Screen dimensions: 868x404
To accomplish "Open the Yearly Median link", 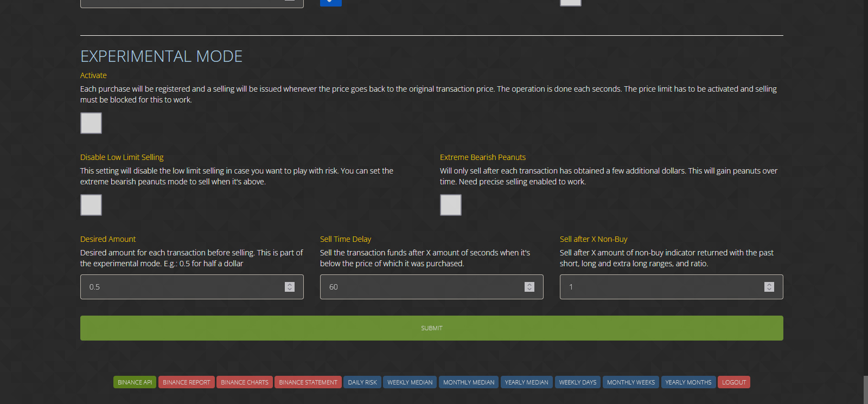I will 526,382.
